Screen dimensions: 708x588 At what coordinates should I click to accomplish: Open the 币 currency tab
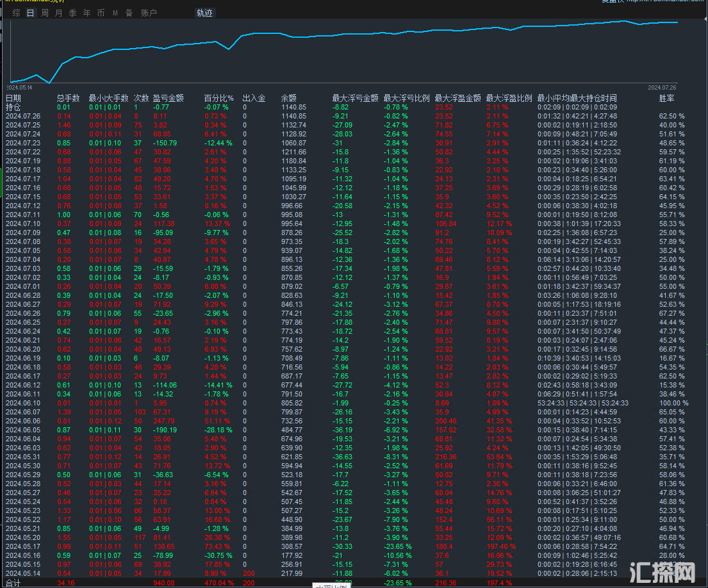101,13
